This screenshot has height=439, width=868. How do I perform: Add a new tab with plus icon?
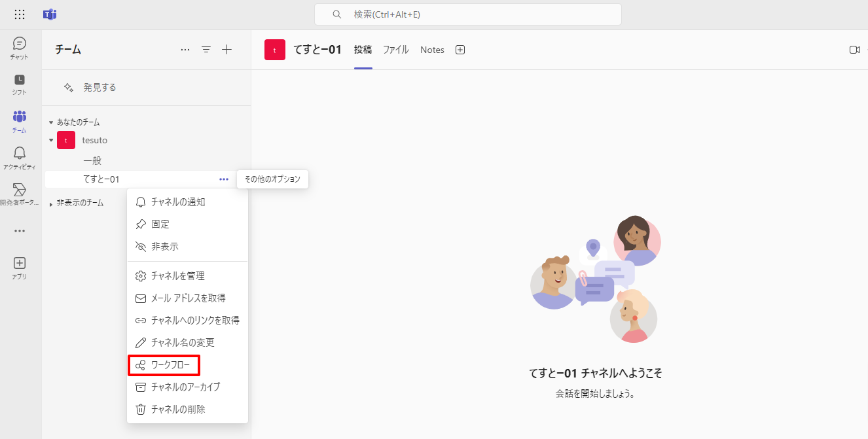pos(460,50)
